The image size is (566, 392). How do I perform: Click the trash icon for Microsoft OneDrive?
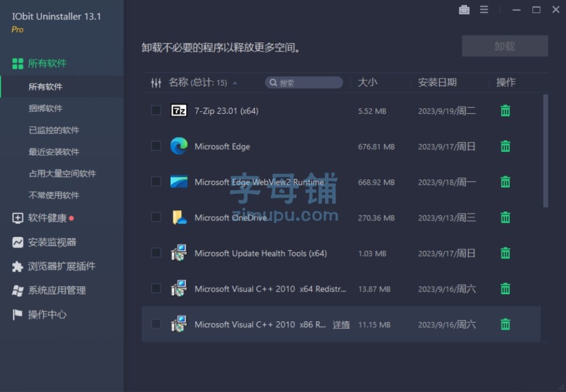click(505, 218)
